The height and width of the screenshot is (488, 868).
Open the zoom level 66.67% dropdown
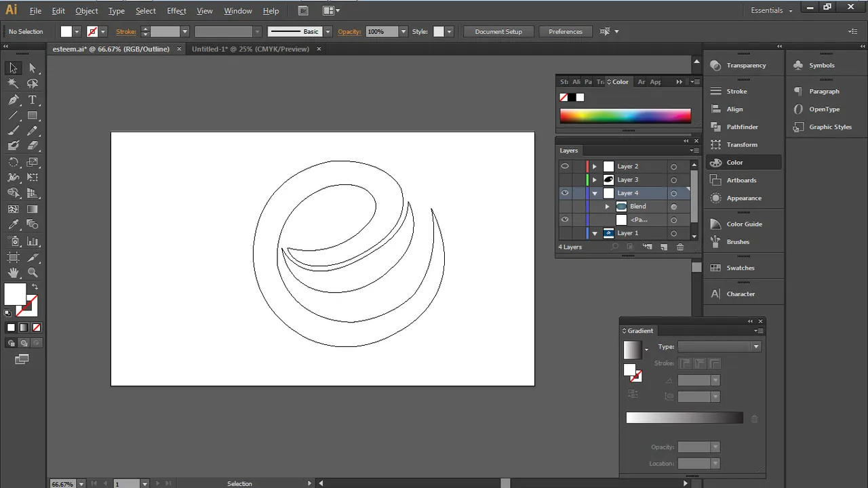[82, 484]
